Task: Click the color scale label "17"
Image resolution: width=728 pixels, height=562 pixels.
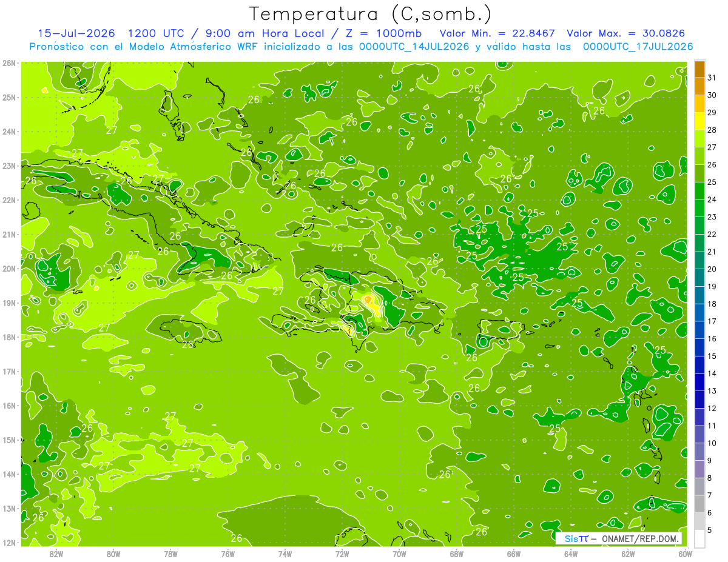Action: click(712, 321)
